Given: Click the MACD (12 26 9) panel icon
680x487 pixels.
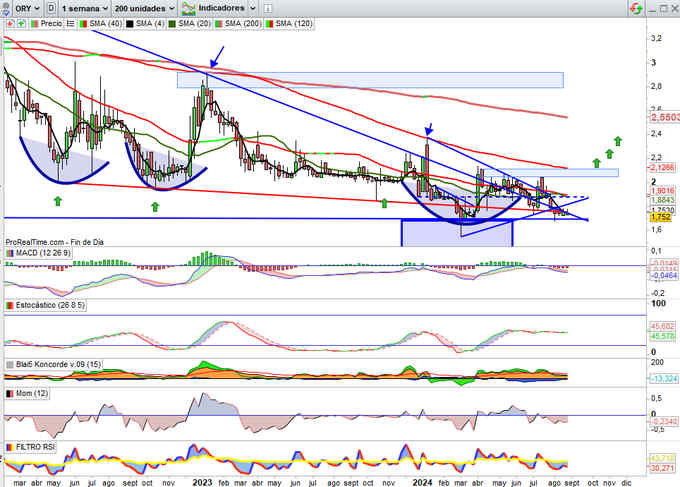Looking at the screenshot, I should pos(10,253).
